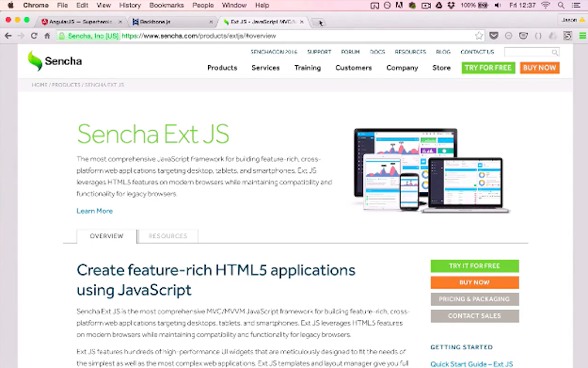Click the greyed-out Google Drive extension icon

click(x=552, y=36)
